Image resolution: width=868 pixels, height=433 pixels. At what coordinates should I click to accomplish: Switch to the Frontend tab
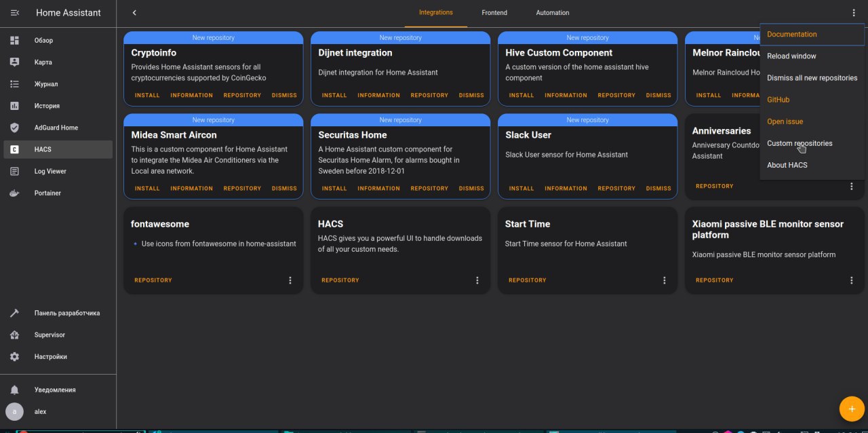(494, 13)
